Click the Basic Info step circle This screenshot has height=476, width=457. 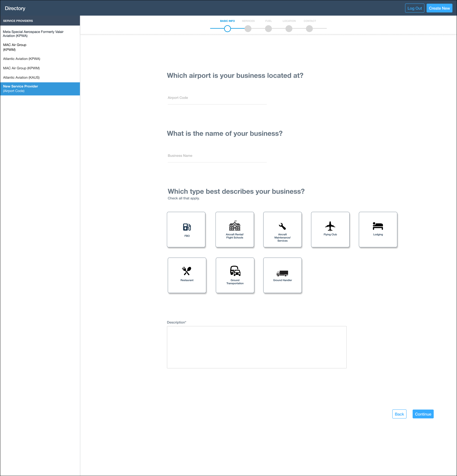pyautogui.click(x=227, y=29)
